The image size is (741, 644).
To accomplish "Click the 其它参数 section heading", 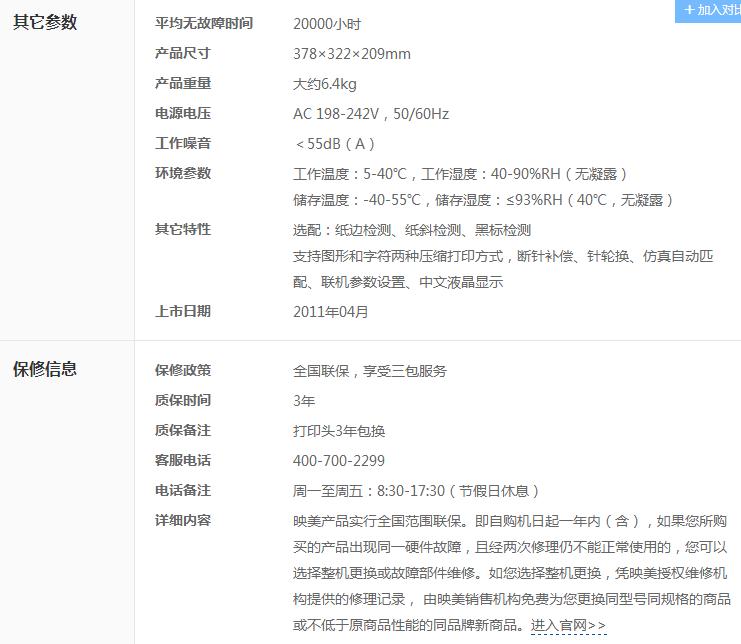I will 45,22.
